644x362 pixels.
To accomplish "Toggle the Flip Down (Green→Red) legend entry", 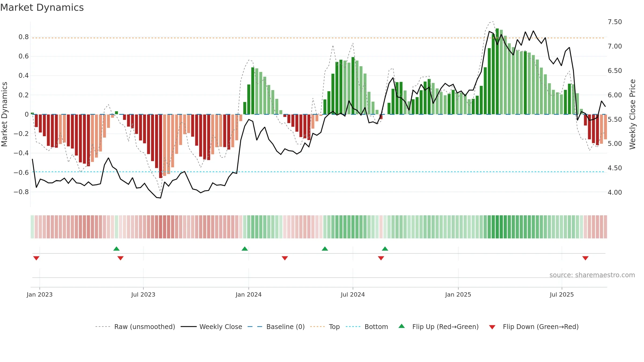I will point(534,327).
